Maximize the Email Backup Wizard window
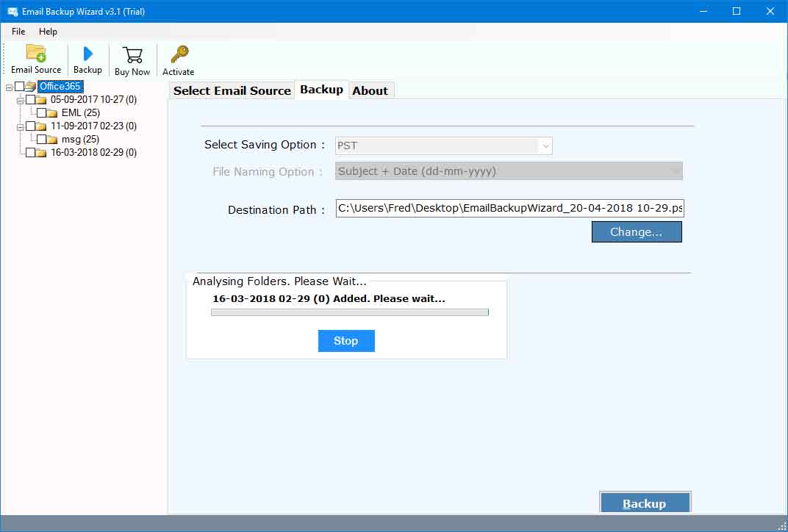The image size is (788, 532). click(737, 11)
